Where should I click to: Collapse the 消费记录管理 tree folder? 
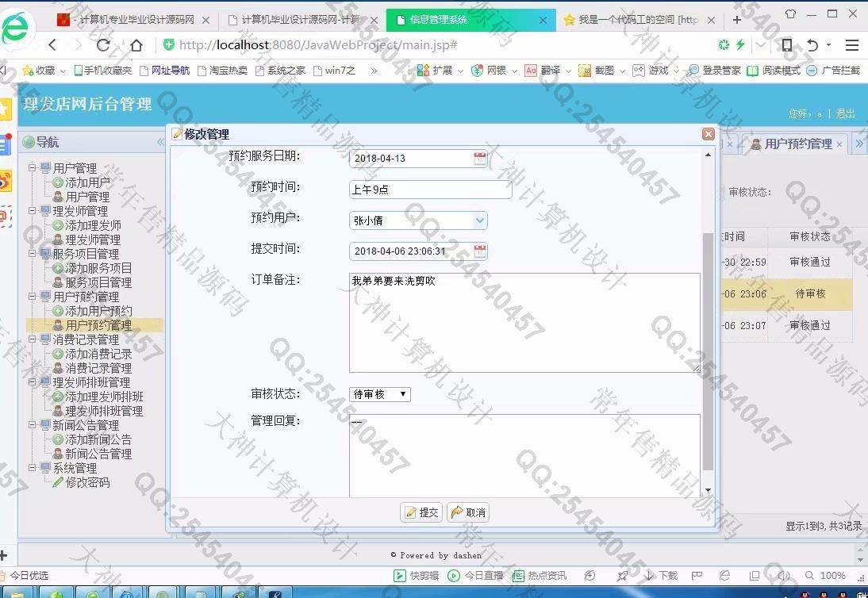[32, 339]
